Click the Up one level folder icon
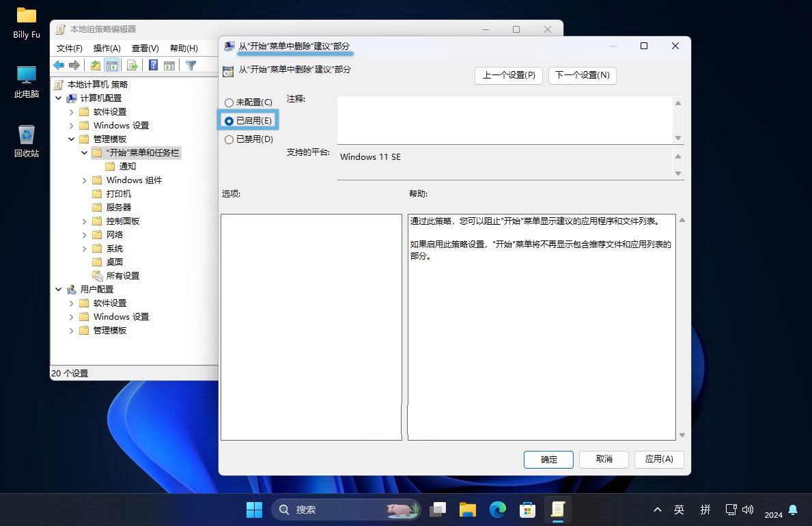 pos(96,66)
